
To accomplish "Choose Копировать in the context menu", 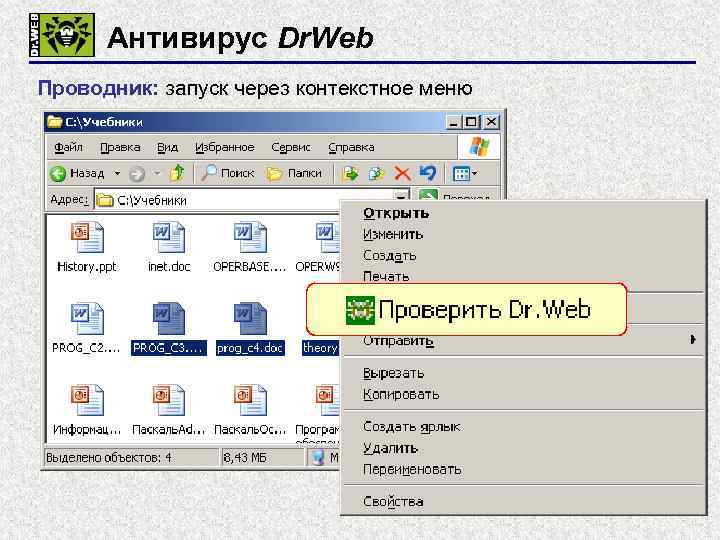I will [523, 394].
